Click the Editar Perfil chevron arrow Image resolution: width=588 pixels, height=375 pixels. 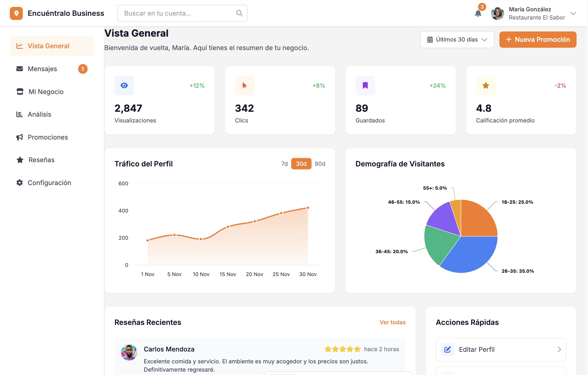click(x=560, y=349)
